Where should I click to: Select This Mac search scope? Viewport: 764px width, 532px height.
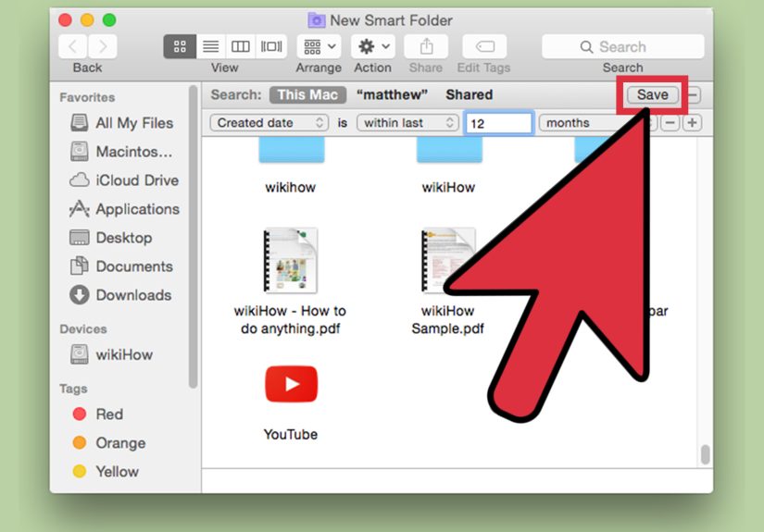(307, 94)
